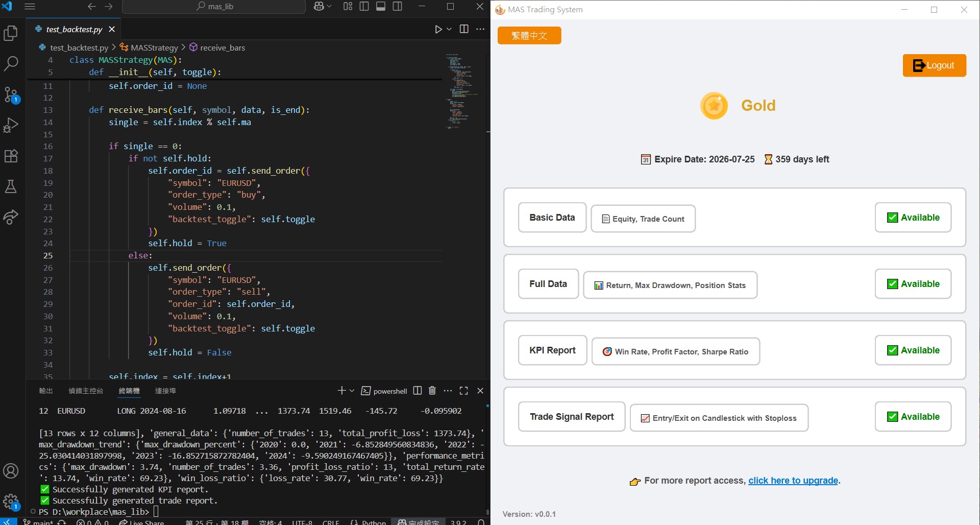Open the Extensions view
Screen dimensions: 980x525
pyautogui.click(x=11, y=156)
